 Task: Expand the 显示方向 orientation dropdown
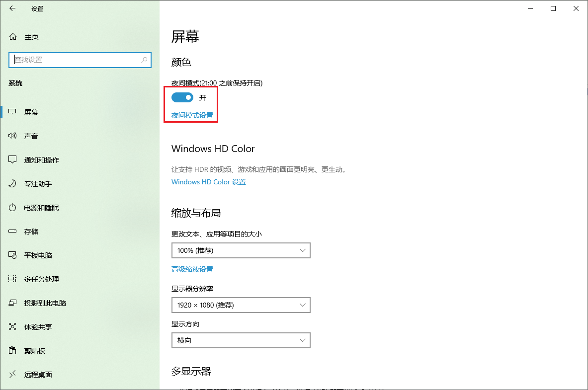(x=241, y=340)
